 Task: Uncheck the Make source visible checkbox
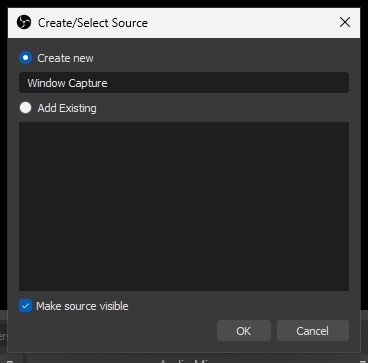(25, 306)
